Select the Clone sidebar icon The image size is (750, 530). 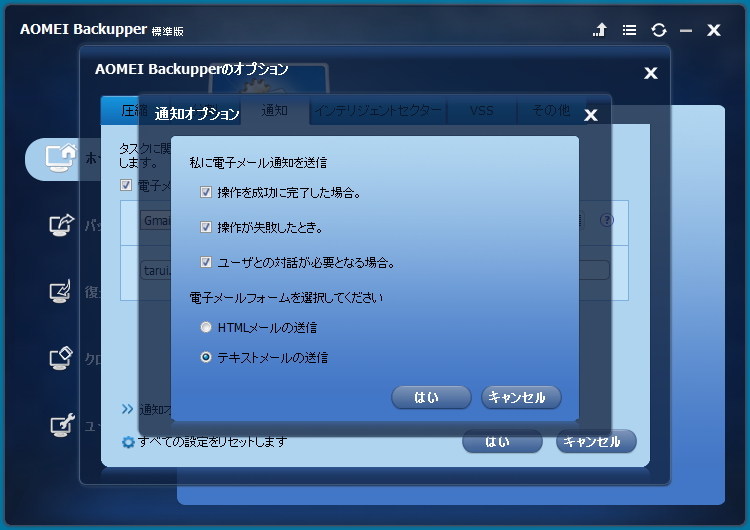click(x=61, y=358)
